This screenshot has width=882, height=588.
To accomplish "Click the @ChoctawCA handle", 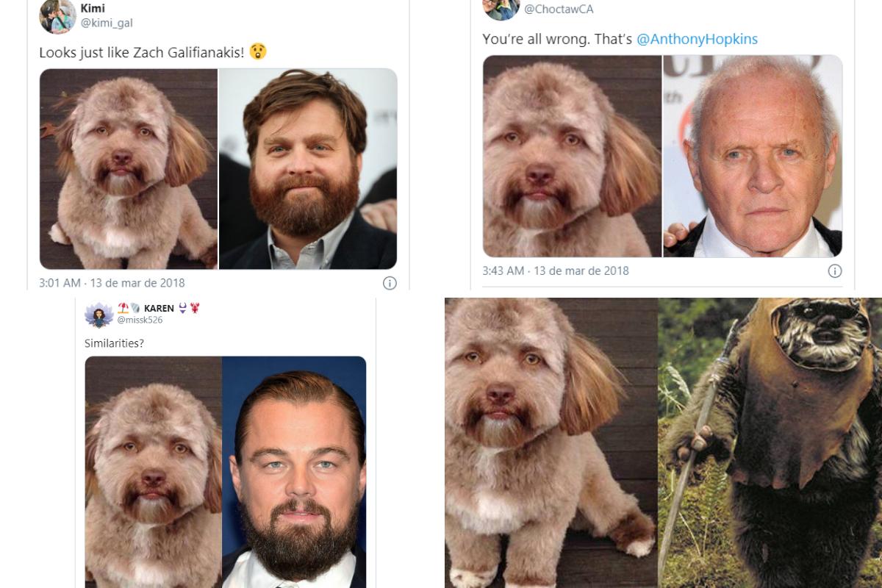I will (559, 10).
